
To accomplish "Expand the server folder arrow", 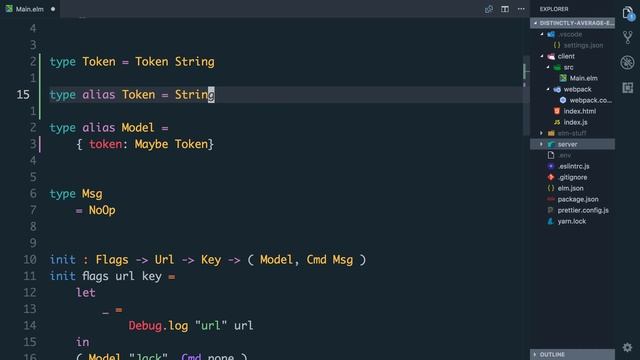I will tap(542, 144).
